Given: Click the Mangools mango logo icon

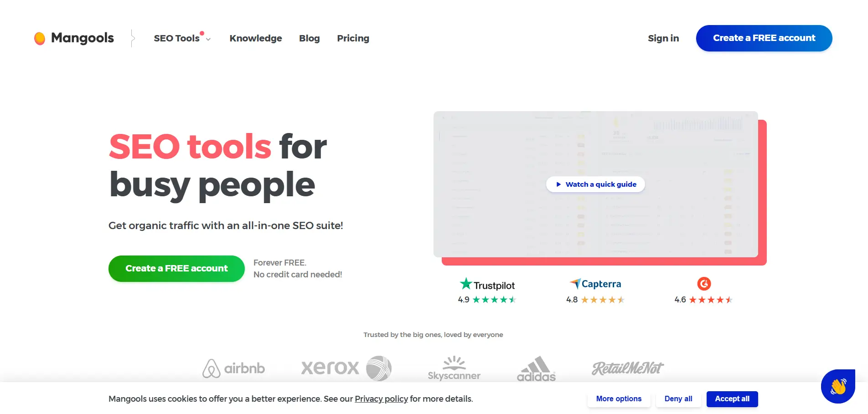Looking at the screenshot, I should (x=40, y=38).
